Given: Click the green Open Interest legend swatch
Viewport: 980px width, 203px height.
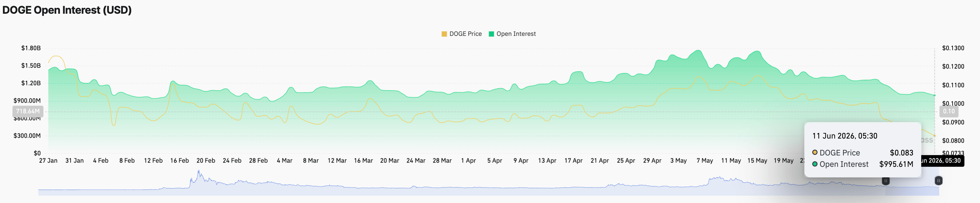Looking at the screenshot, I should click(491, 34).
